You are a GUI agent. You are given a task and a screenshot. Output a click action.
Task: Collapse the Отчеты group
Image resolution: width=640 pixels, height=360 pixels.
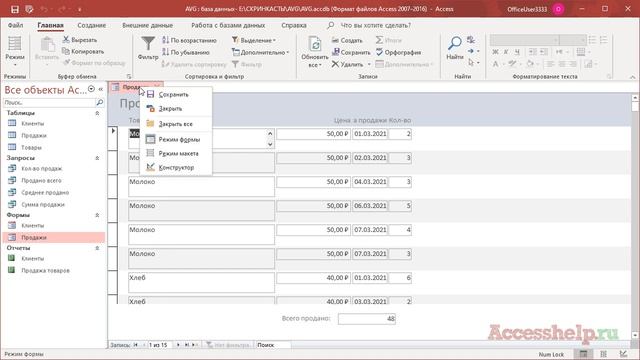(x=97, y=248)
